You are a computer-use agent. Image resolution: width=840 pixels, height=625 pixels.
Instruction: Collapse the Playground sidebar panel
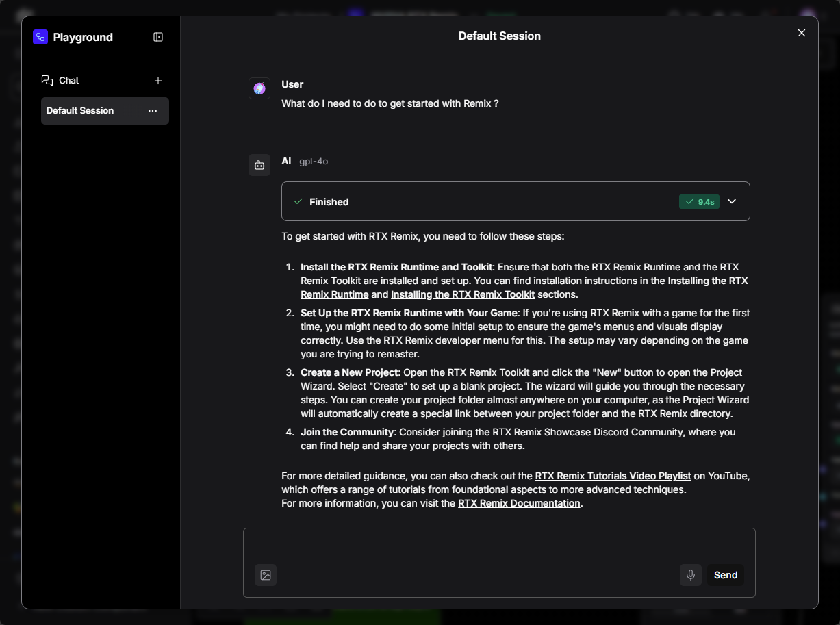click(158, 37)
